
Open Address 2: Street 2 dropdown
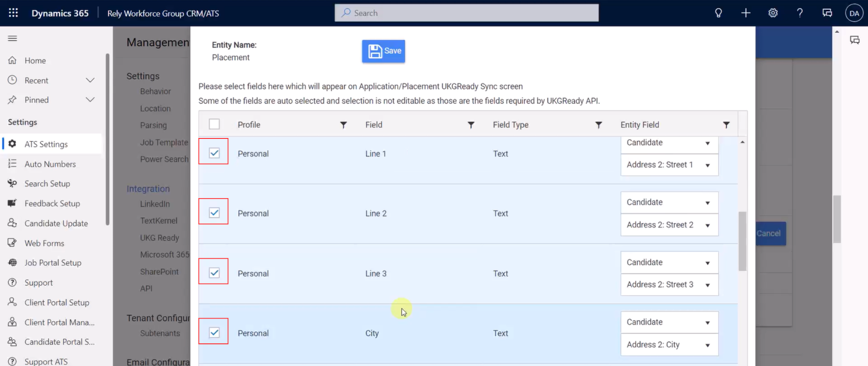[x=669, y=225]
